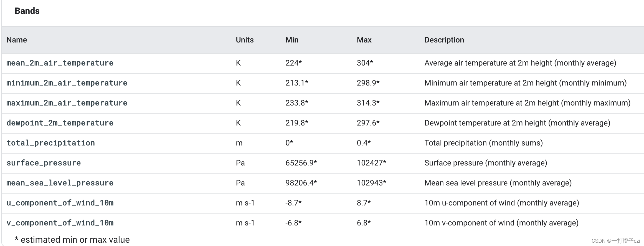Click units m s-1 for v_component row
644x246 pixels.
[x=245, y=223]
